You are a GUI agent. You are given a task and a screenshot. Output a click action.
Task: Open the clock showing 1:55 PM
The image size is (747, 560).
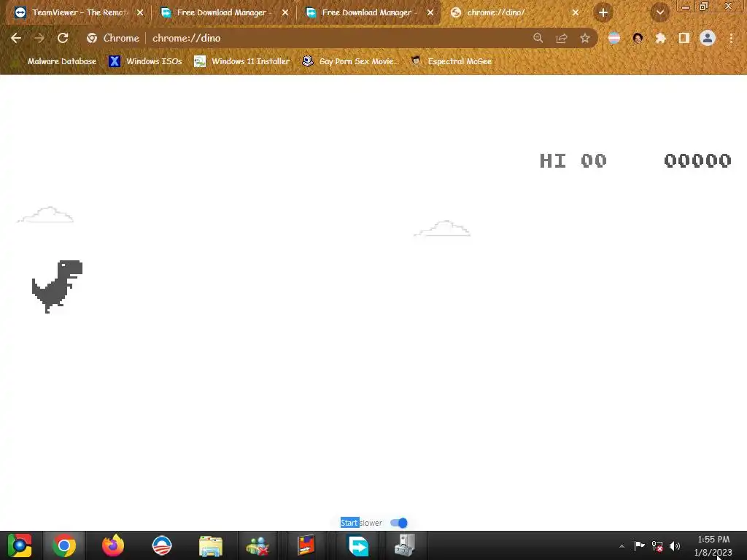coord(713,545)
